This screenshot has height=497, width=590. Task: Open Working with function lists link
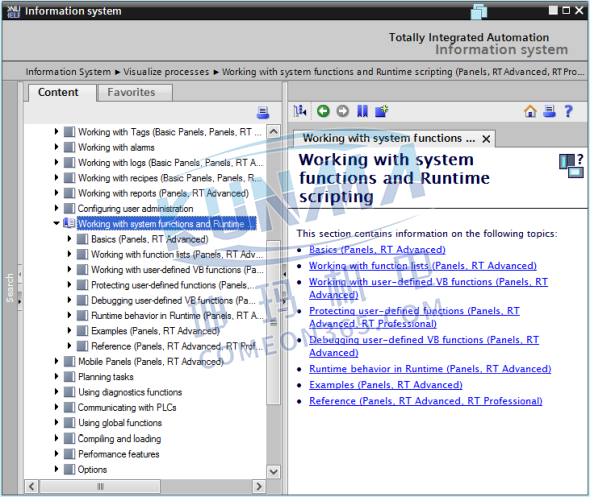click(423, 266)
